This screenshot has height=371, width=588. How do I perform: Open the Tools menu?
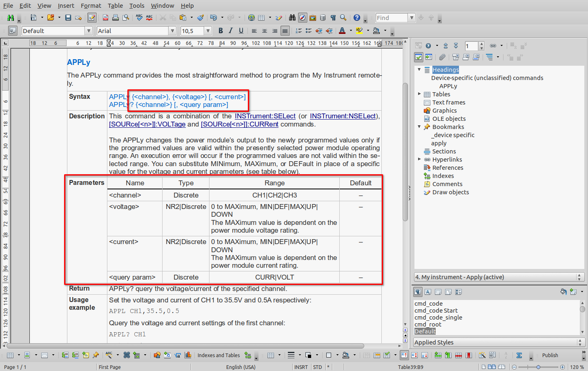[x=137, y=6]
